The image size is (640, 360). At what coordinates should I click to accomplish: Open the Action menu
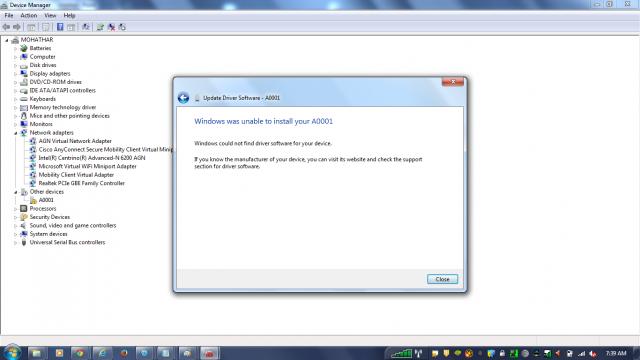pos(29,16)
